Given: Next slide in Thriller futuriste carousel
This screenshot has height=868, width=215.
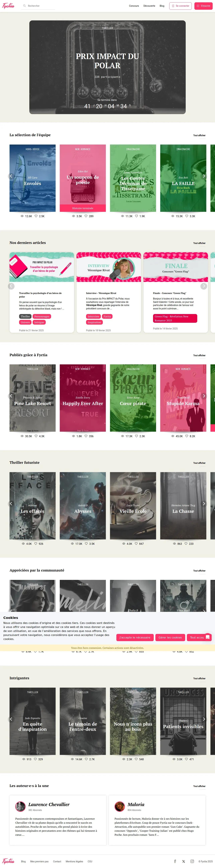Looking at the screenshot, I should point(204,503).
